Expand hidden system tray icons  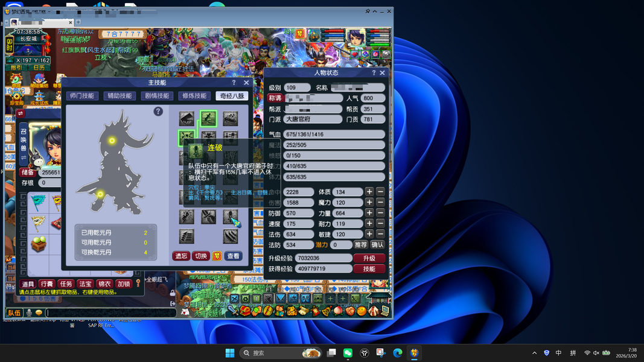click(x=534, y=353)
